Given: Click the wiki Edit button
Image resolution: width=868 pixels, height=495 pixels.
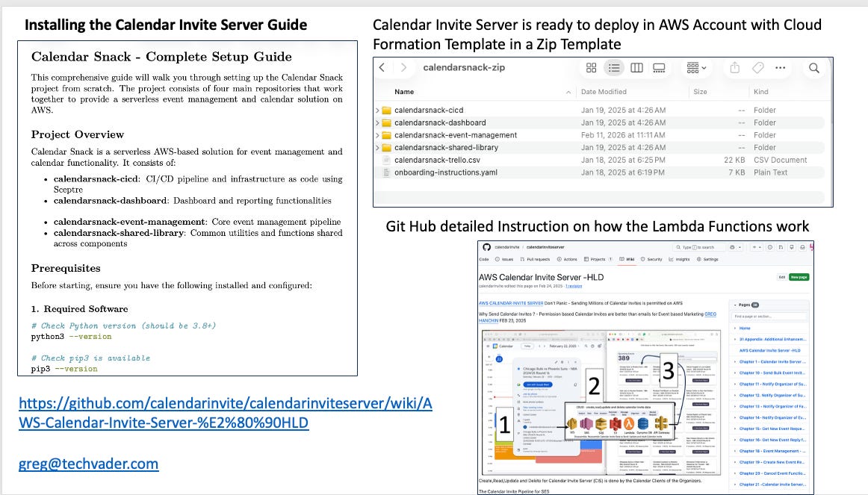Looking at the screenshot, I should pos(782,277).
